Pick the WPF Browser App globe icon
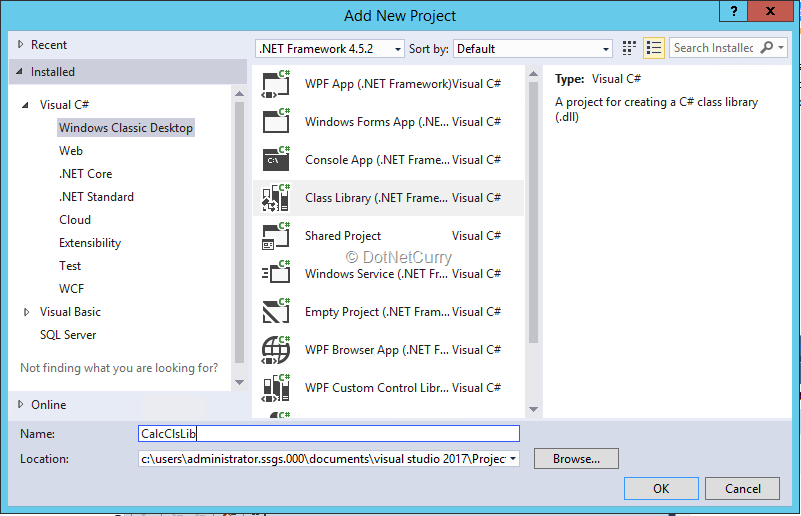 pos(276,349)
